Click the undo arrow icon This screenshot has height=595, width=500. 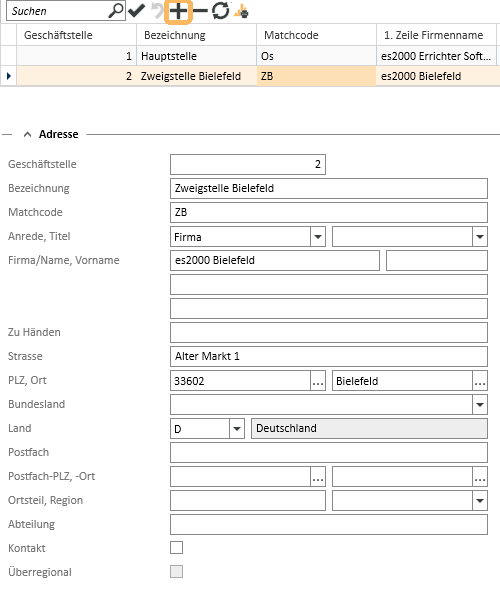(157, 11)
